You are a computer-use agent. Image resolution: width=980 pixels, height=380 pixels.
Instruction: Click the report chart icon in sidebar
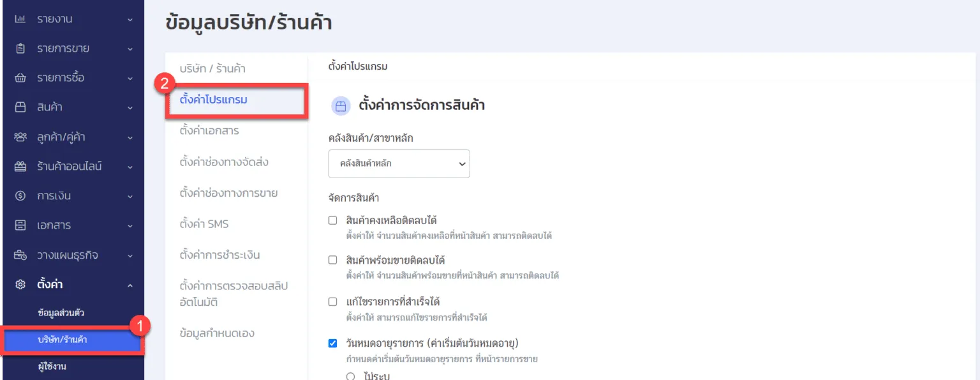20,19
